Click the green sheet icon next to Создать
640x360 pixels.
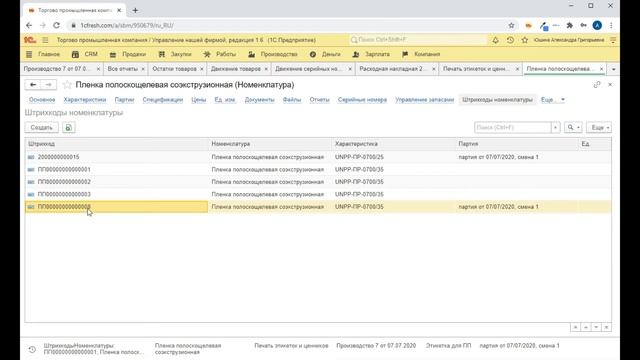coord(69,128)
